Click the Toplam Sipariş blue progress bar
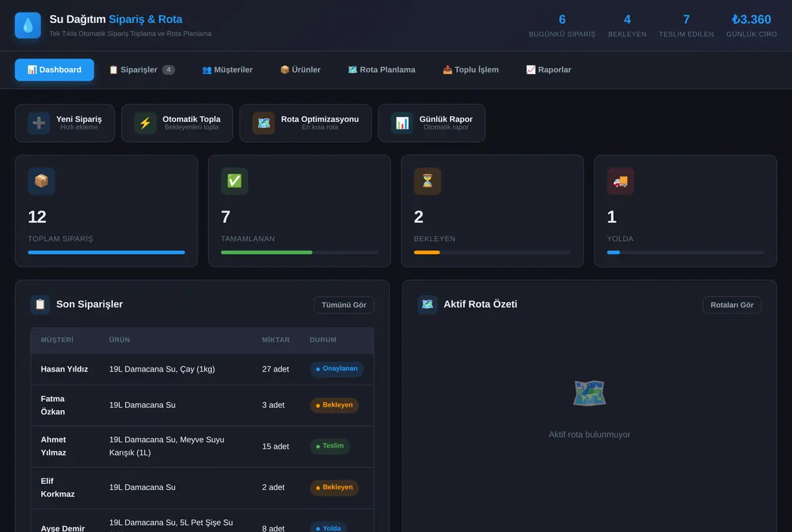Image resolution: width=792 pixels, height=532 pixels. (x=106, y=252)
